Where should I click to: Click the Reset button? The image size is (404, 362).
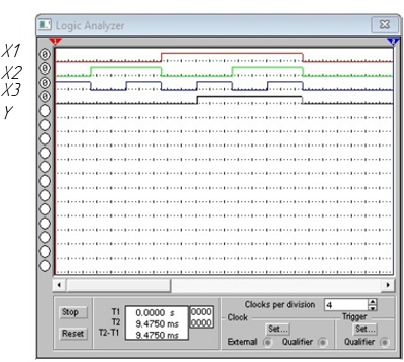coord(73,333)
